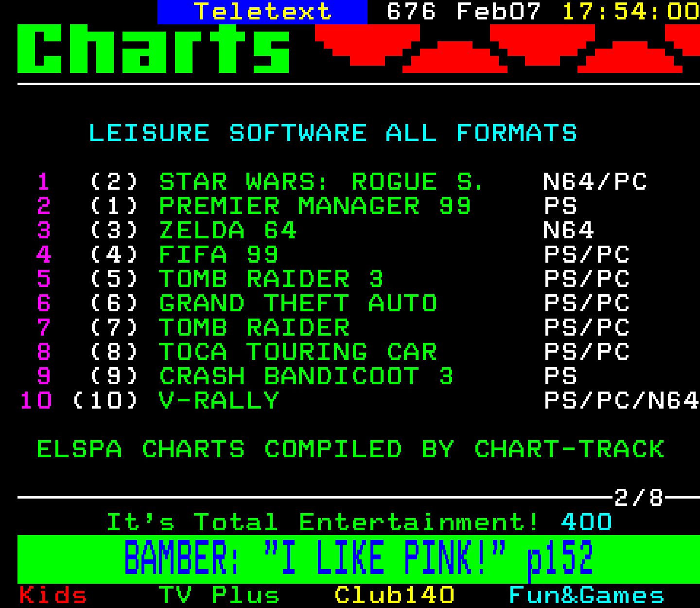Click previous position (10) for V-Rally

coord(105,401)
